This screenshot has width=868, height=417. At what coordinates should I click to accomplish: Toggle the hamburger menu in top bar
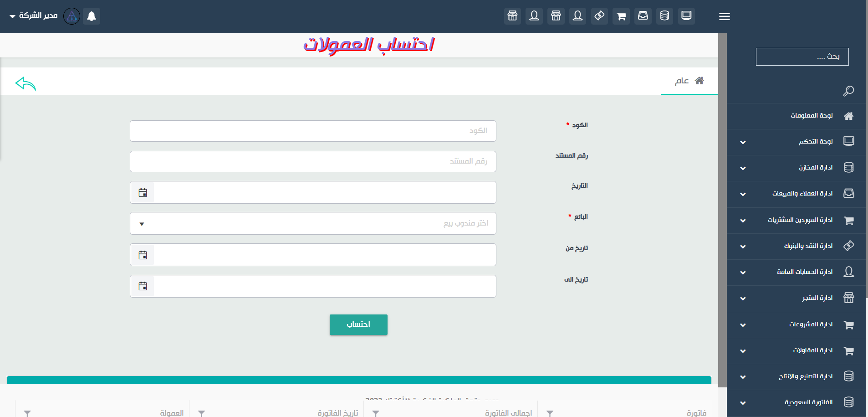(x=725, y=16)
